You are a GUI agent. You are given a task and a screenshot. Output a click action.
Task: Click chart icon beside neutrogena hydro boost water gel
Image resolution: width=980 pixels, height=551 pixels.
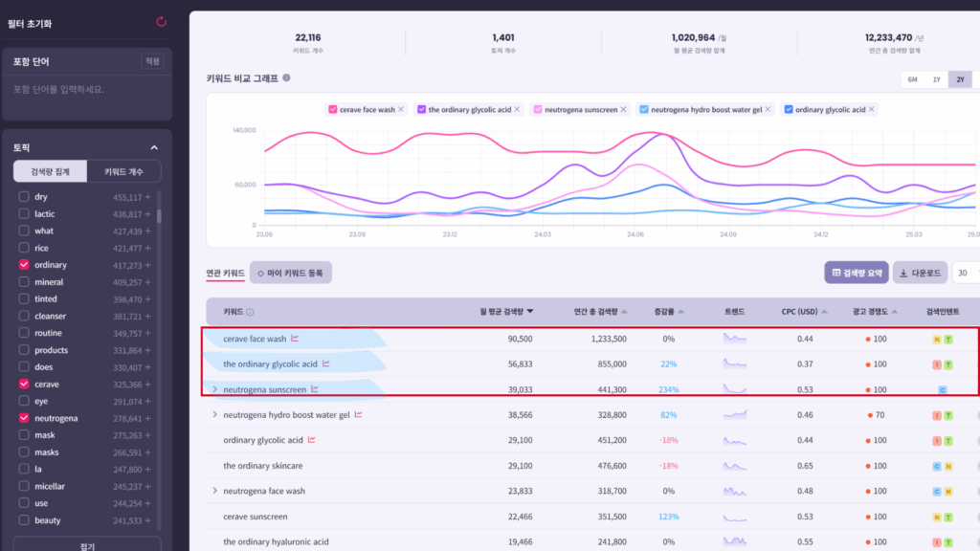359,414
